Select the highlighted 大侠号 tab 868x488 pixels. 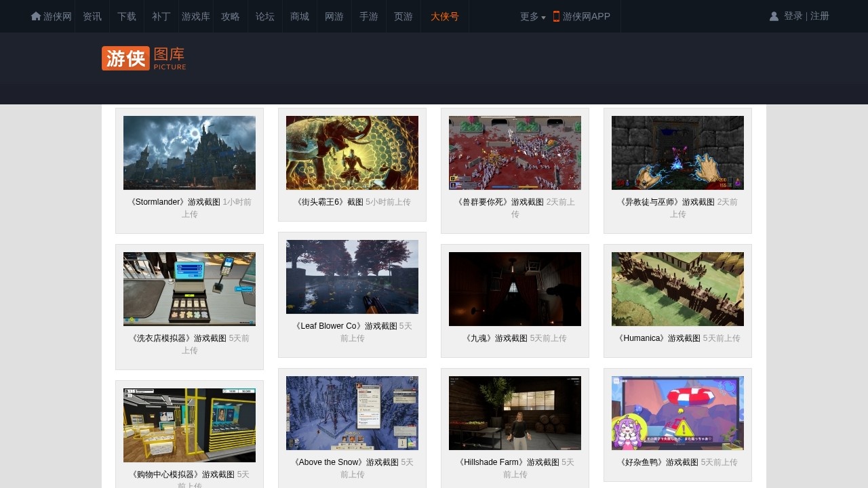(x=444, y=16)
